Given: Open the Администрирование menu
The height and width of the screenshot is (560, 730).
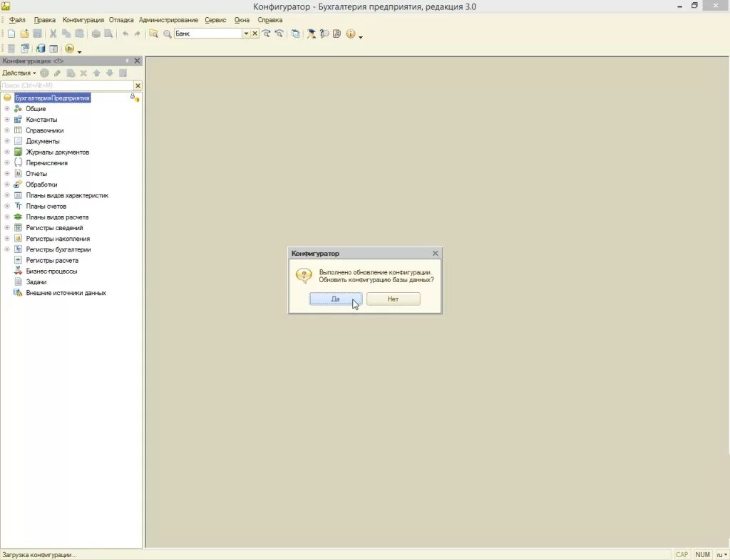Looking at the screenshot, I should 168,20.
